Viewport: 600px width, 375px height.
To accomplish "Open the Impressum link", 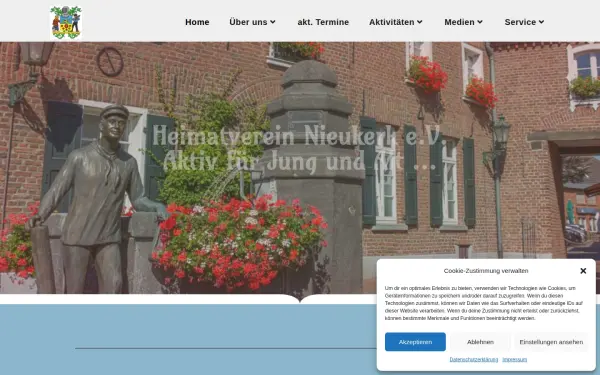I will coord(515,360).
